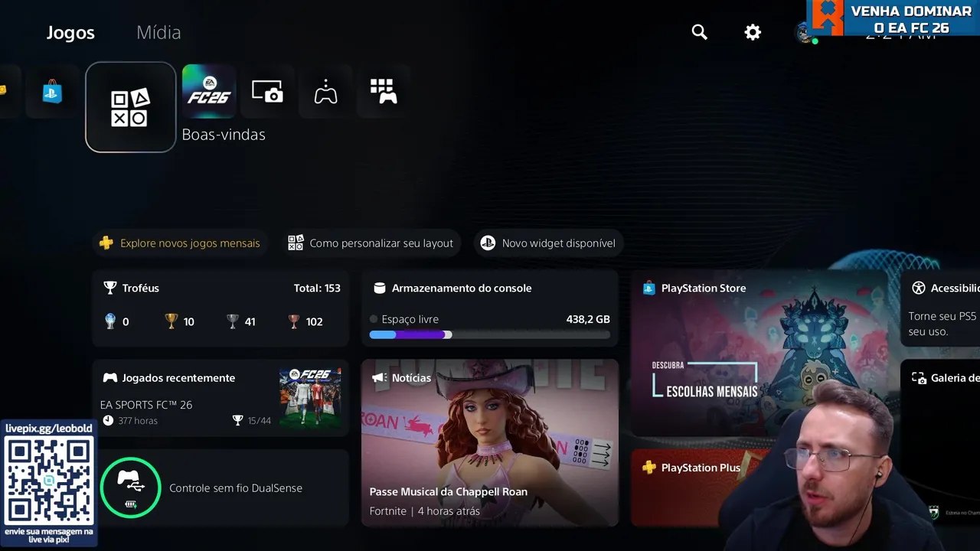The image size is (980, 551).
Task: Click the megaphone icon next to Notícias
Action: tap(378, 378)
